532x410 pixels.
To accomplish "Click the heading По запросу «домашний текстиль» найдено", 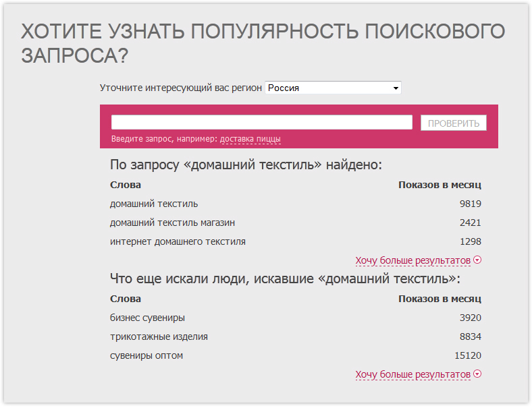I will tap(246, 165).
